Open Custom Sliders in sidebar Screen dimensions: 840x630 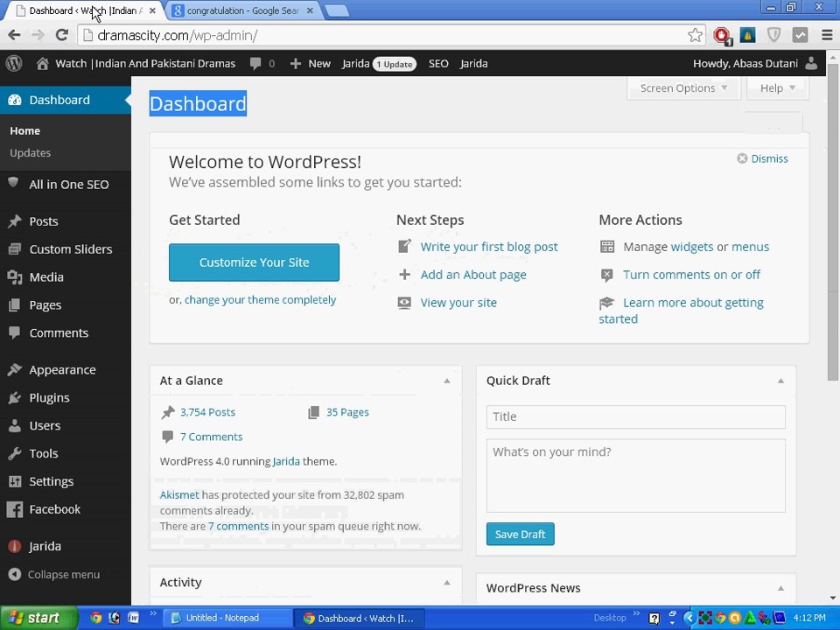tap(66, 249)
